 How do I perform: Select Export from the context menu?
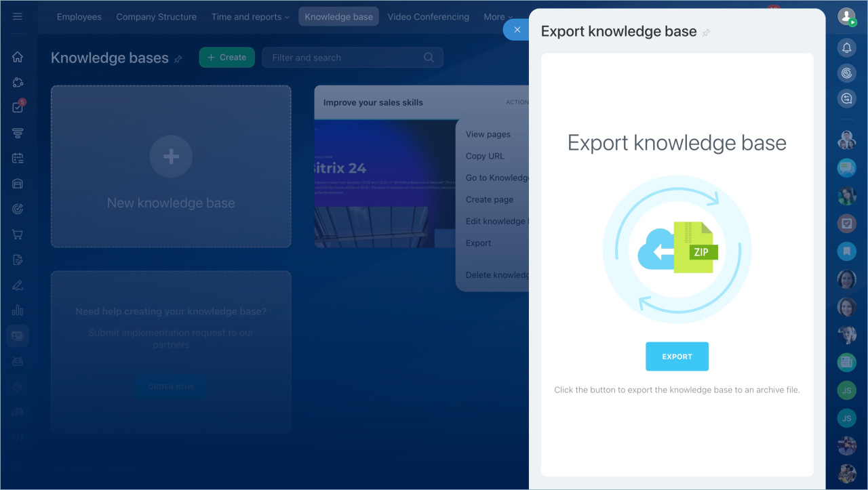(478, 243)
